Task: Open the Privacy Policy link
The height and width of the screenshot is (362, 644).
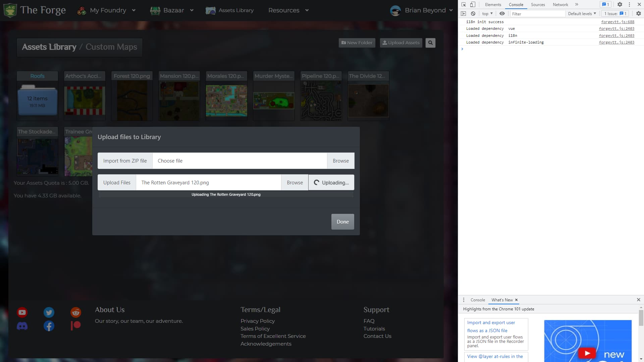Action: 258,321
